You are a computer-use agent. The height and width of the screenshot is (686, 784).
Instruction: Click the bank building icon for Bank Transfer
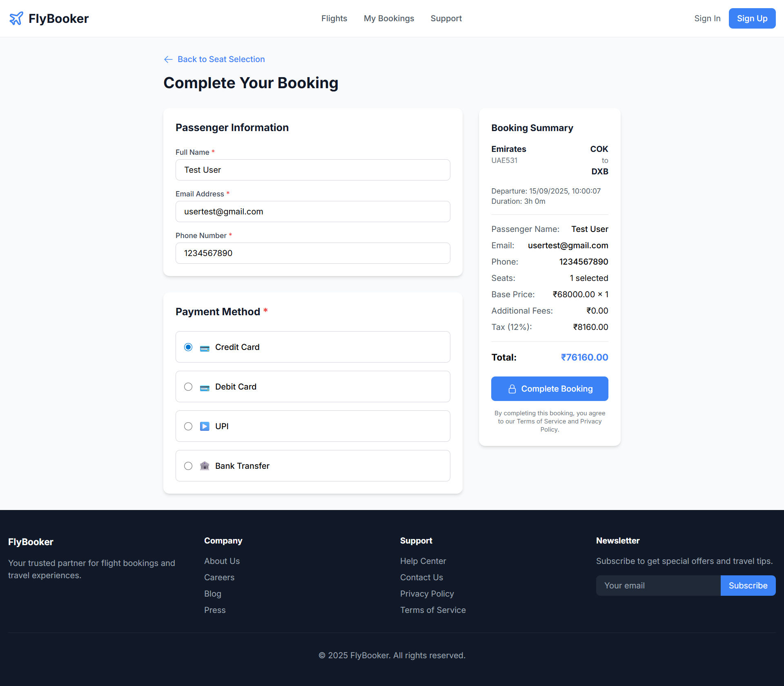click(x=205, y=465)
